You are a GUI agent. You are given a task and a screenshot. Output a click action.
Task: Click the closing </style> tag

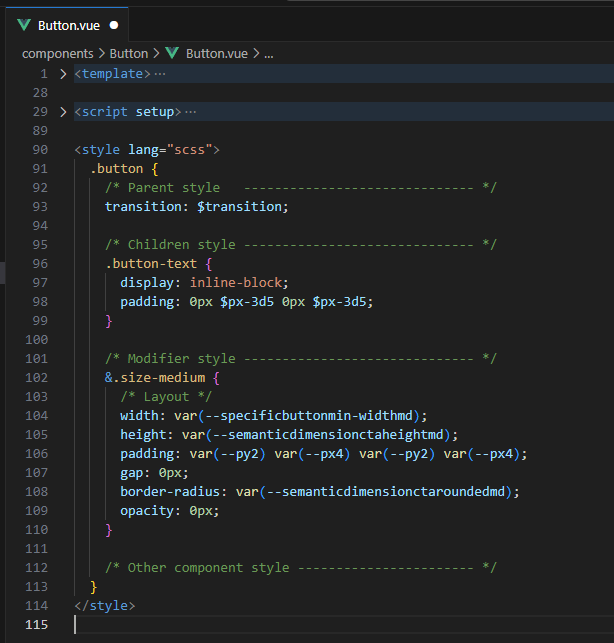[x=105, y=606]
